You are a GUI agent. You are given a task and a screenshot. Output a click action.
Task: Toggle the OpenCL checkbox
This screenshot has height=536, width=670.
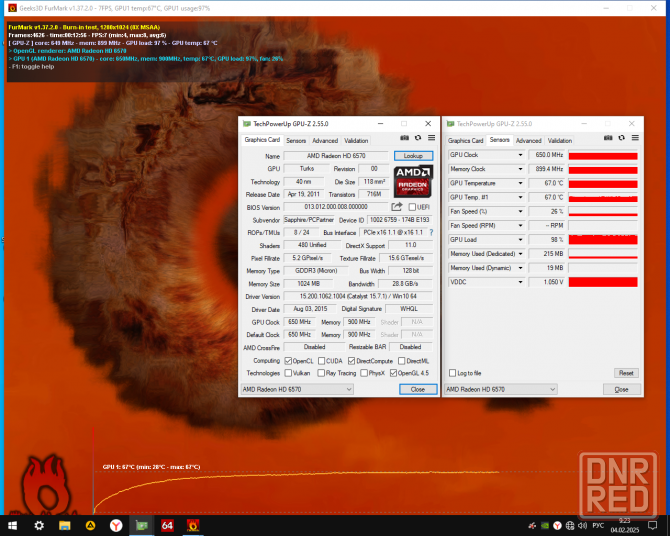pyautogui.click(x=288, y=361)
